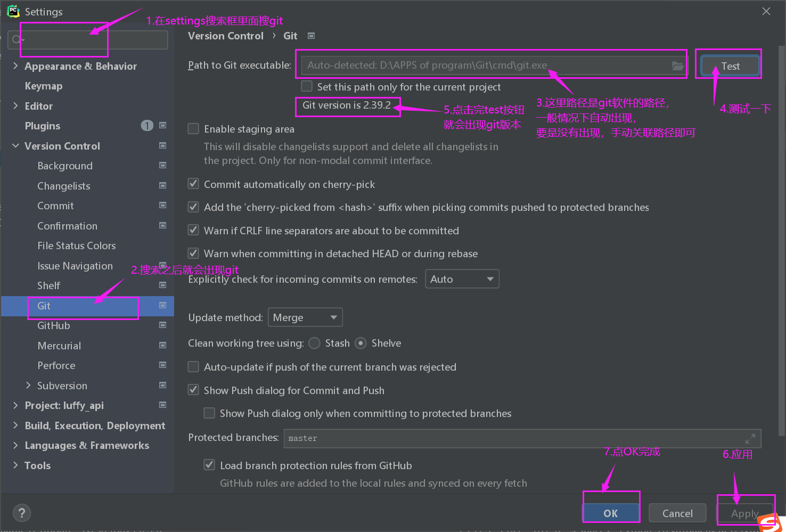This screenshot has width=786, height=532.
Task: Close the Settings dialog with the X button
Action: point(766,11)
